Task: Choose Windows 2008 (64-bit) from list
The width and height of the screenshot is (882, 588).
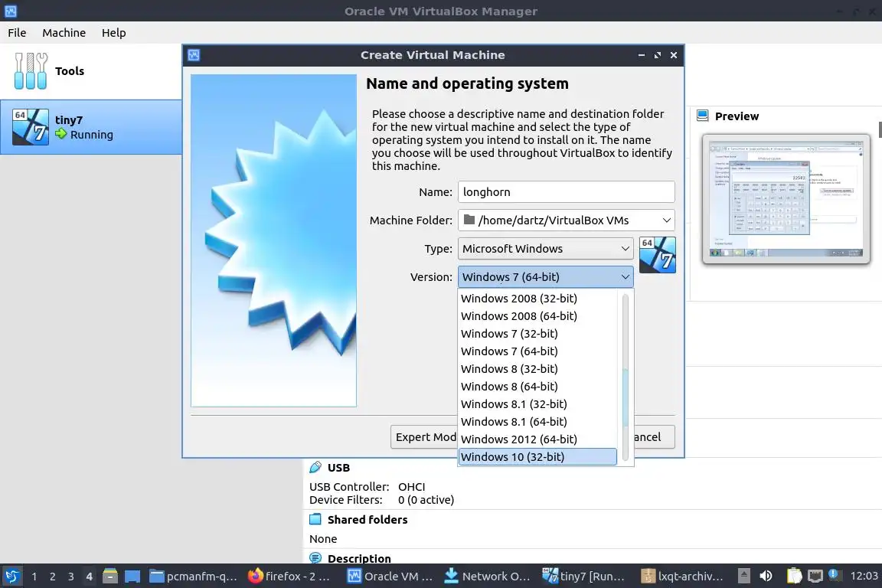Action: tap(537, 316)
